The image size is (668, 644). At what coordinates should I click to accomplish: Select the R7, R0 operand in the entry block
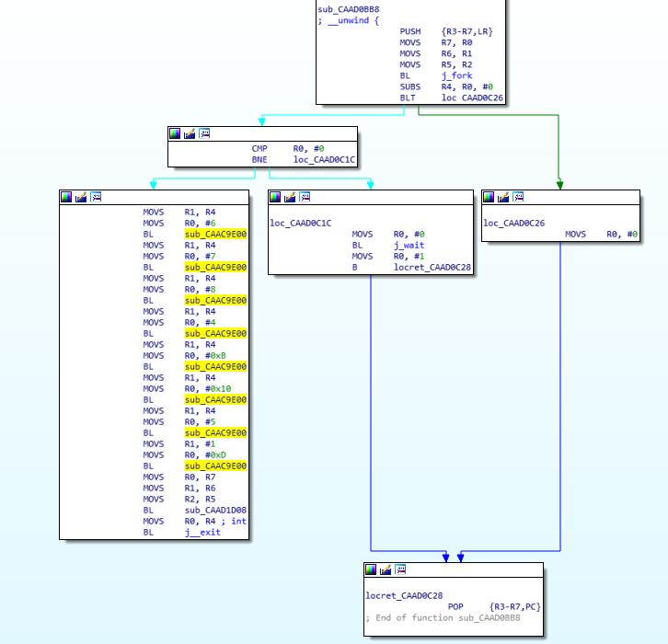456,42
